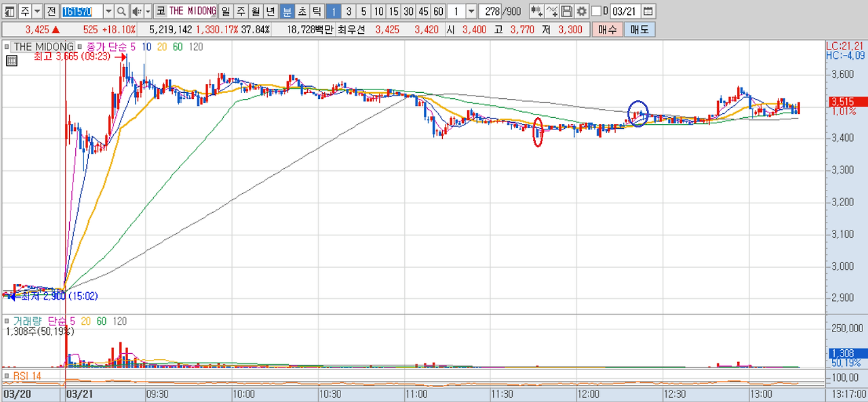This screenshot has height=402, width=868.
Task: Click the stock search magnifier icon
Action: click(x=121, y=12)
